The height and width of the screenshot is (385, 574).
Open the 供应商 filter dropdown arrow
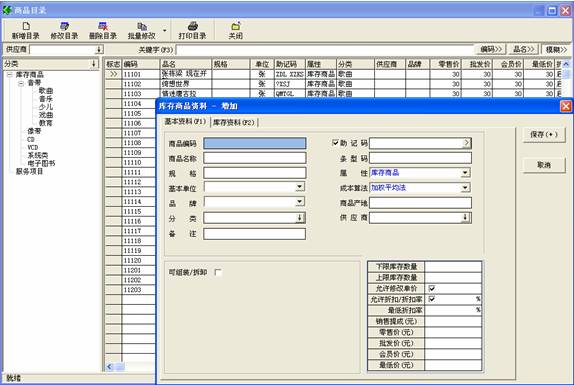pyautogui.click(x=99, y=49)
